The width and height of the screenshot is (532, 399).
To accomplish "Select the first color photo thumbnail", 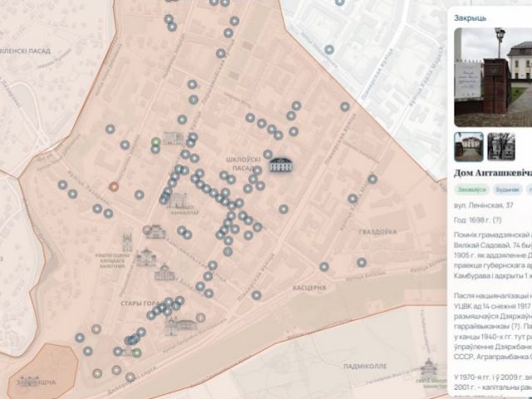I will tap(469, 146).
